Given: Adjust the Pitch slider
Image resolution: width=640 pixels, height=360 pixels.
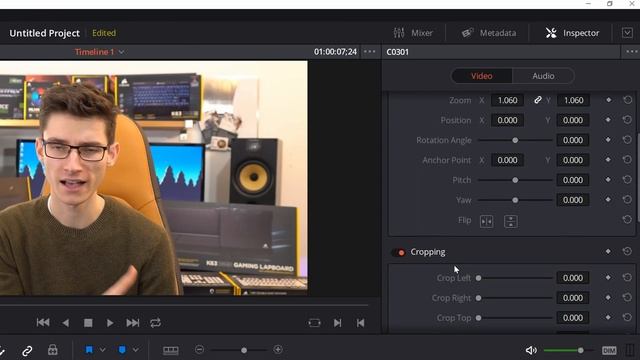Looking at the screenshot, I should tap(515, 180).
